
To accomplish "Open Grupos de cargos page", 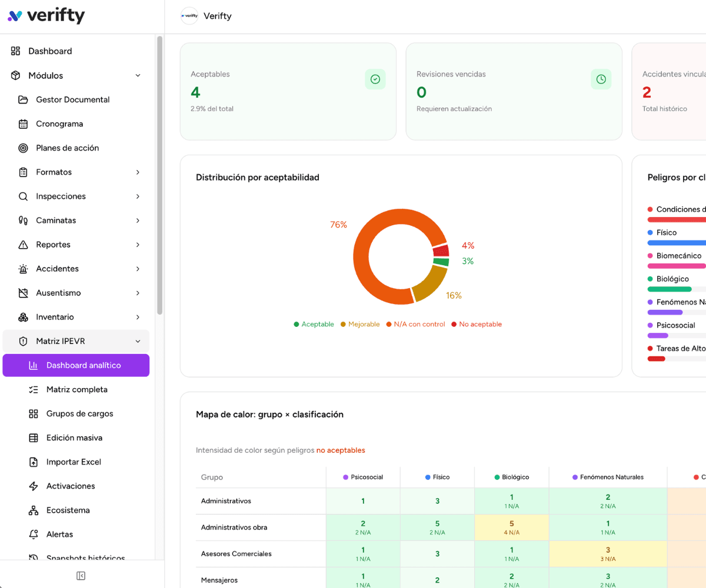I will (x=76, y=413).
